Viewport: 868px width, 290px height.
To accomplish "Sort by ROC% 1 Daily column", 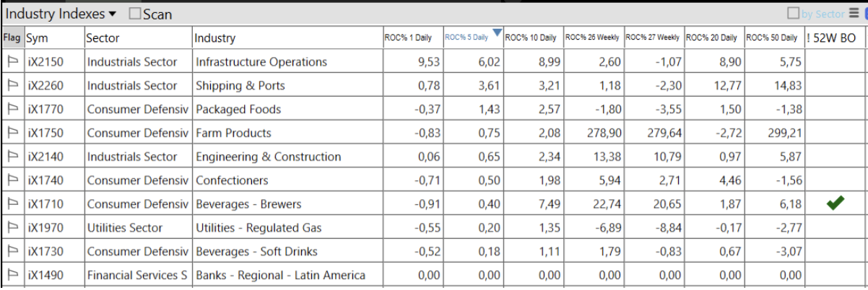I will point(407,38).
